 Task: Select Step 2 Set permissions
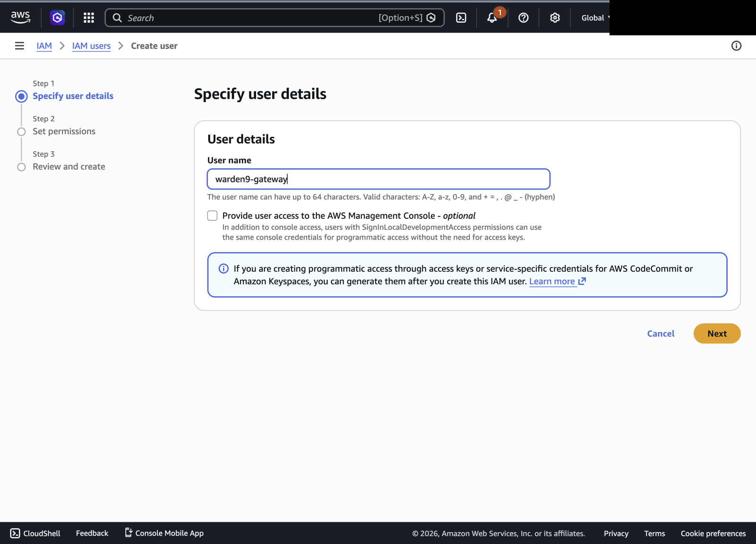64,131
